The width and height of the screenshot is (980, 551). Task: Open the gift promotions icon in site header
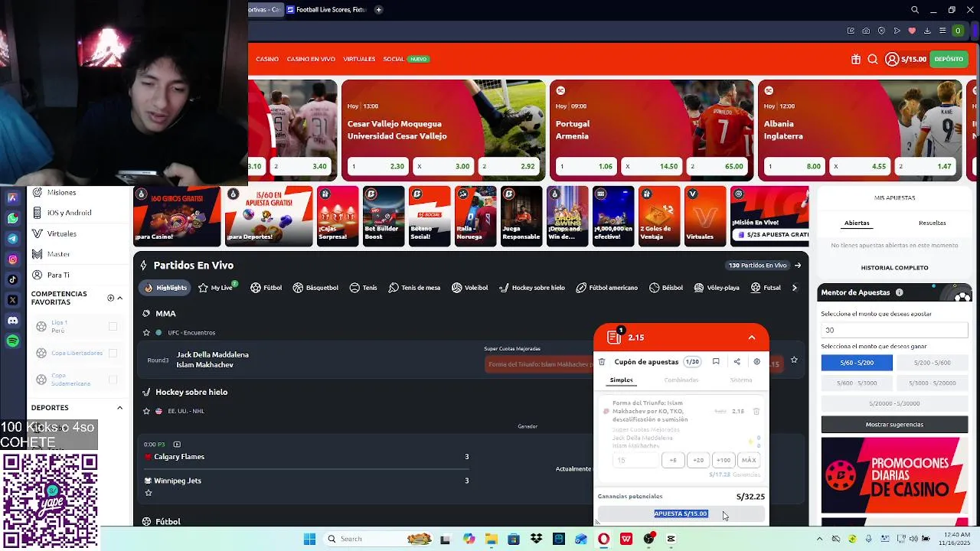coord(856,59)
